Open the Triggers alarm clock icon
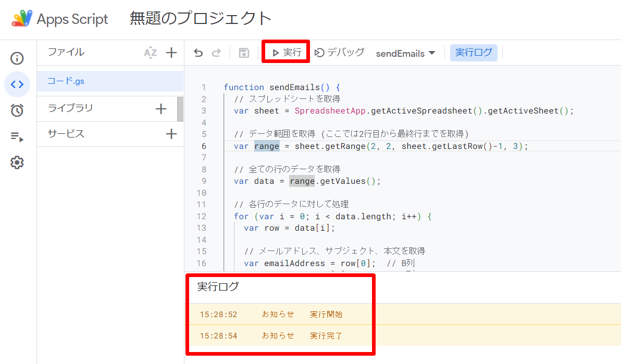The width and height of the screenshot is (621, 364). (17, 110)
